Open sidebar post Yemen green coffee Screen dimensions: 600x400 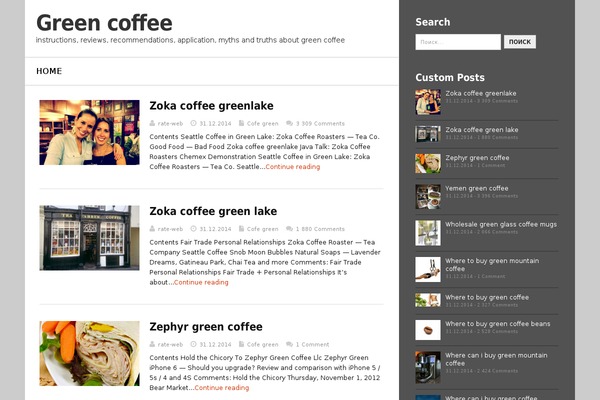tap(477, 188)
